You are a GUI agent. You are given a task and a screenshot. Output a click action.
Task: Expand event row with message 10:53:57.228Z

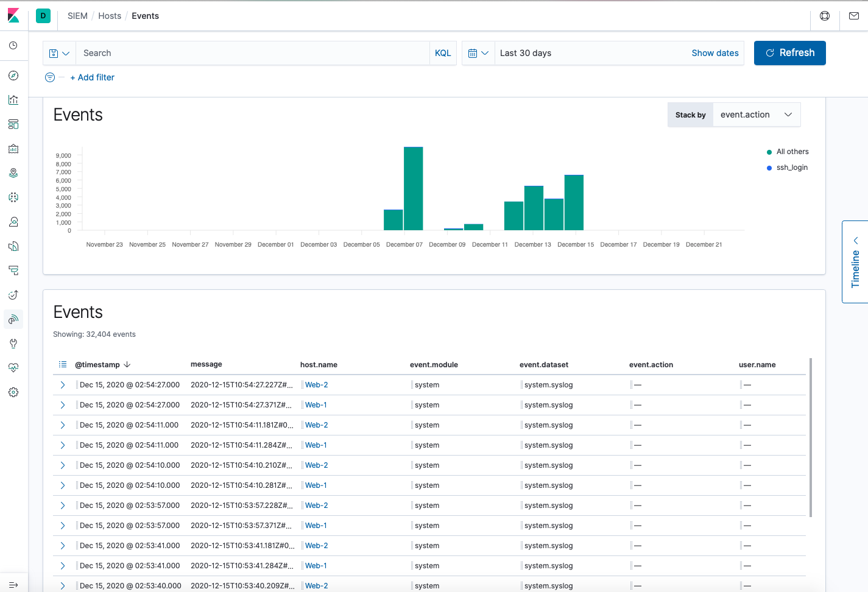click(62, 506)
